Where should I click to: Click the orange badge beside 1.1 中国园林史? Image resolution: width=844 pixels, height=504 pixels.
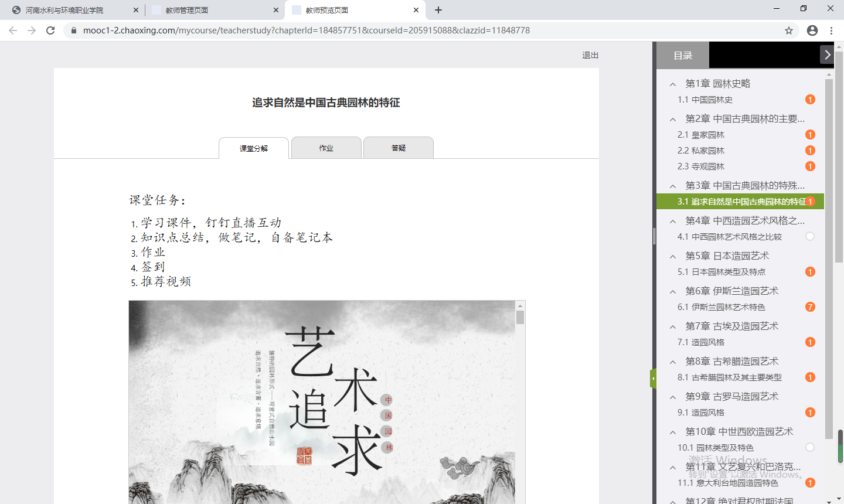810,100
